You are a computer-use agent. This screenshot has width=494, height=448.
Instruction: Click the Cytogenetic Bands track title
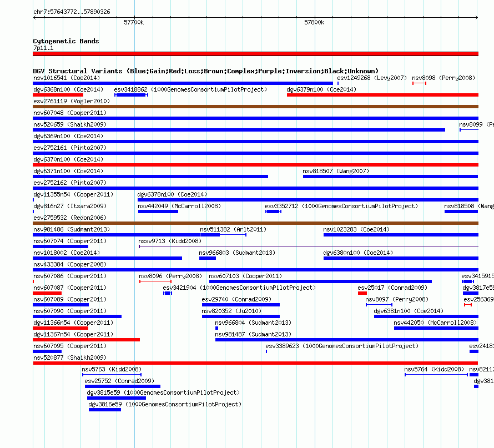[x=66, y=41]
